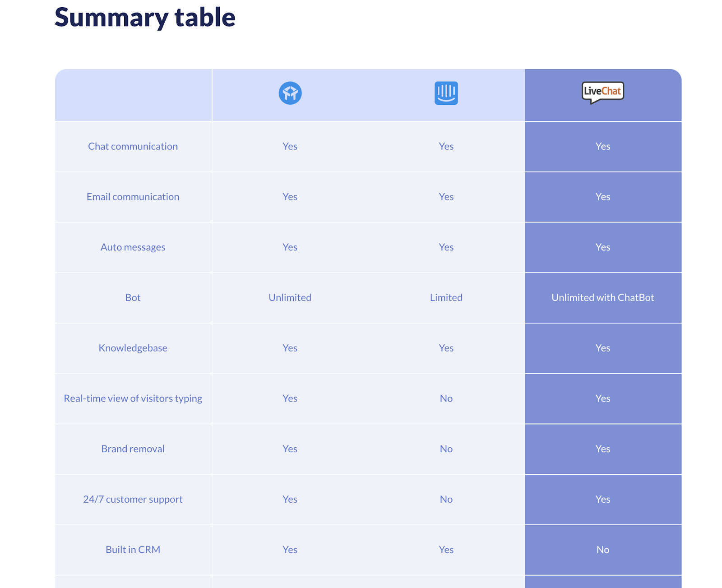Viewport: 722px width, 588px height.
Task: Click the Auto messages row label
Action: pyautogui.click(x=133, y=247)
